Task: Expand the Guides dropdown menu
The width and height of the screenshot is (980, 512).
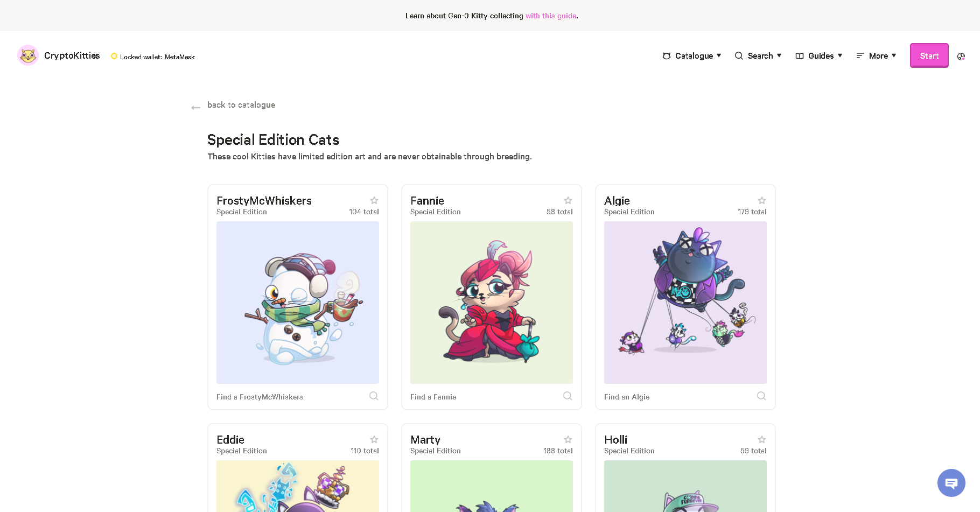Action: coord(819,55)
